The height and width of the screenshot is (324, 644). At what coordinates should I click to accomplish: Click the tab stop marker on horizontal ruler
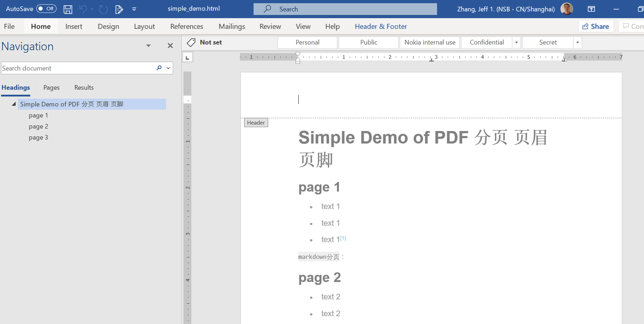[432, 60]
